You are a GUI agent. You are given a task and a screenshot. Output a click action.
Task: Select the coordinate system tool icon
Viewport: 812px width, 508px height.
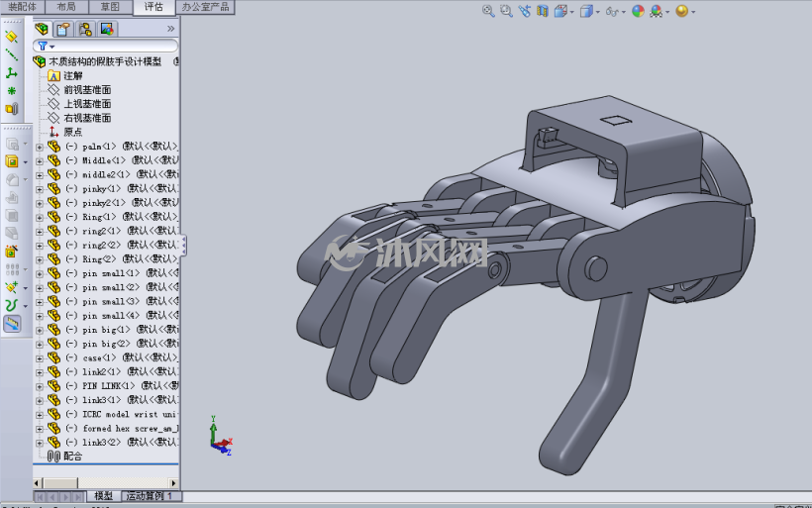(12, 72)
